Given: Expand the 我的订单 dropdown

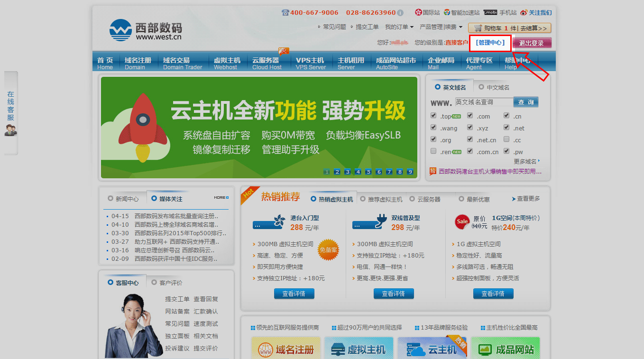Looking at the screenshot, I should coord(399,27).
